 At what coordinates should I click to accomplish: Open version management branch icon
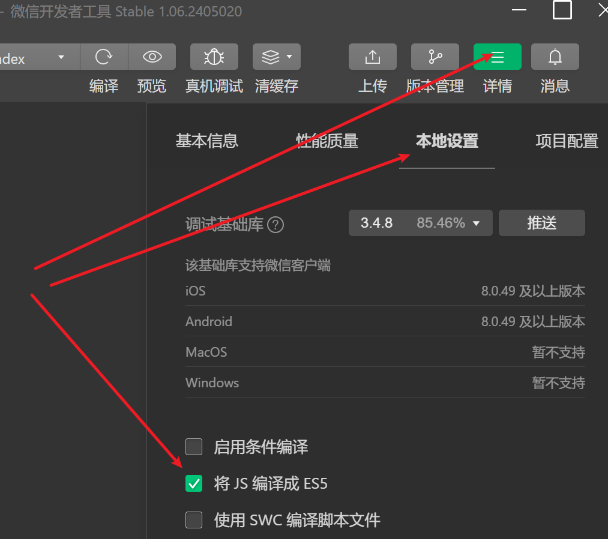[x=435, y=57]
